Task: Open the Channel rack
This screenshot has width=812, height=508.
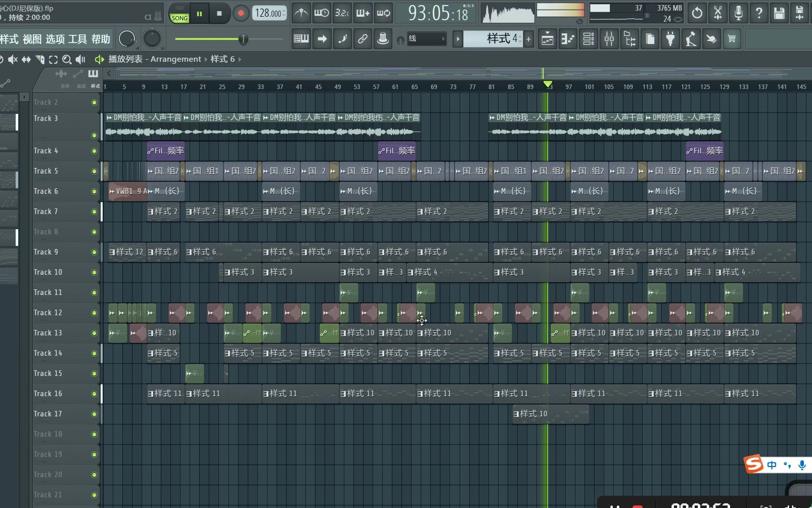Action: coord(589,39)
